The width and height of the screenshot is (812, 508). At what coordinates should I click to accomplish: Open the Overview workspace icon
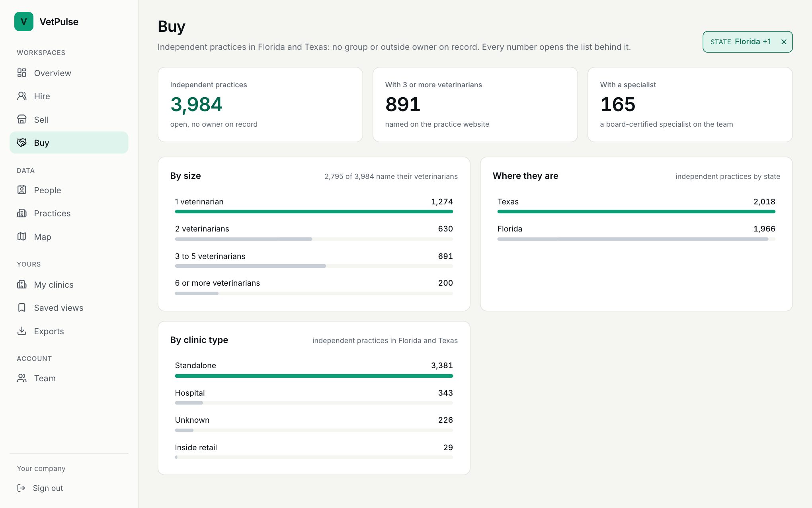click(22, 73)
